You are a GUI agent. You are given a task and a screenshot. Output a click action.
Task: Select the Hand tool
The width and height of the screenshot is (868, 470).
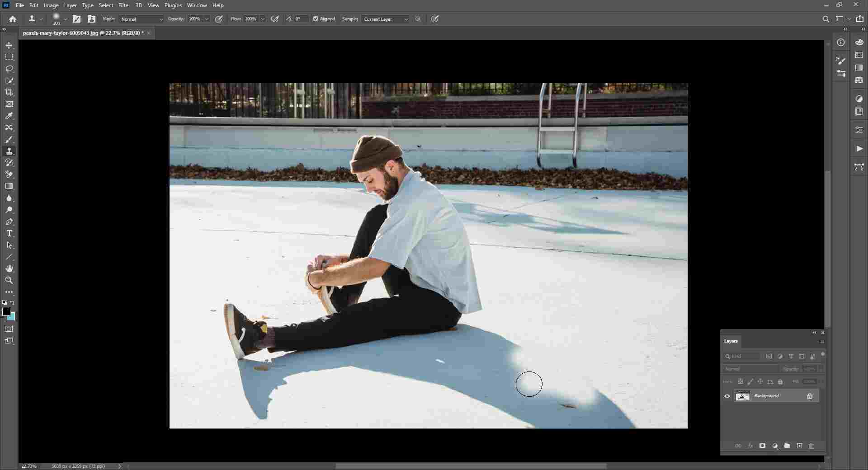9,269
